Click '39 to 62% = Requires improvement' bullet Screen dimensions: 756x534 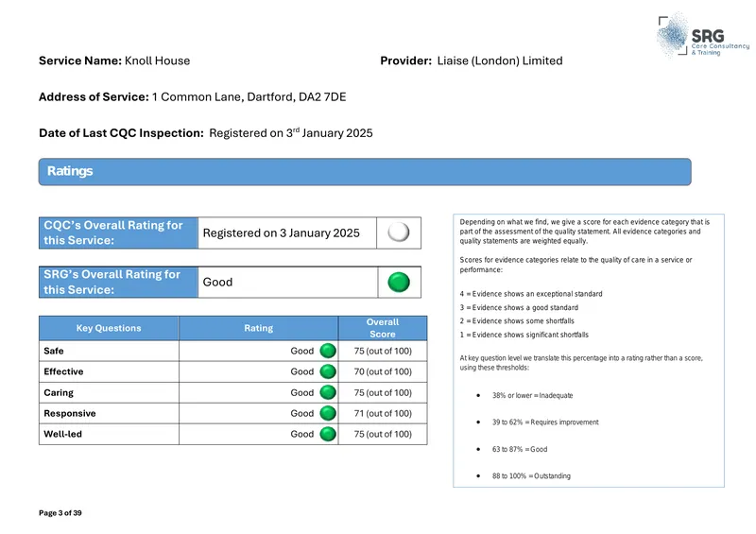pyautogui.click(x=545, y=422)
